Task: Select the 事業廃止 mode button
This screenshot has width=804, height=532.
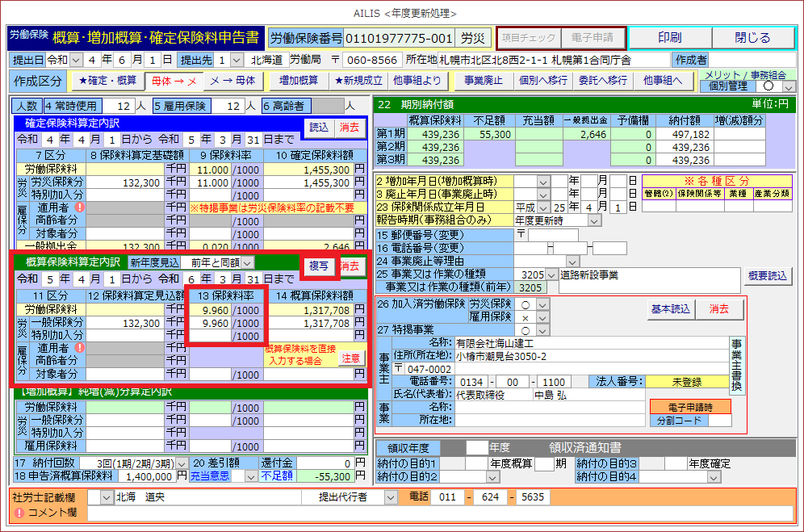Action: 483,81
